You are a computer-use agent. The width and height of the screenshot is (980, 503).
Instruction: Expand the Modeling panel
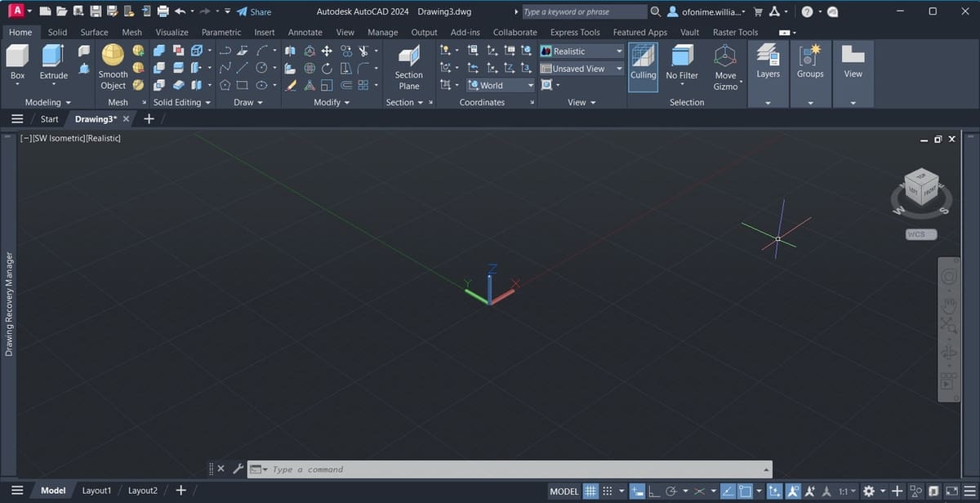pyautogui.click(x=47, y=102)
